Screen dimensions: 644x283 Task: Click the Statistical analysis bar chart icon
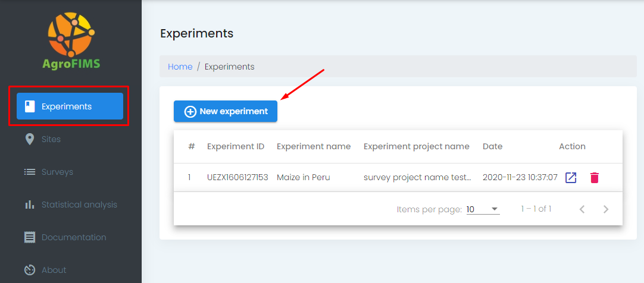click(30, 205)
